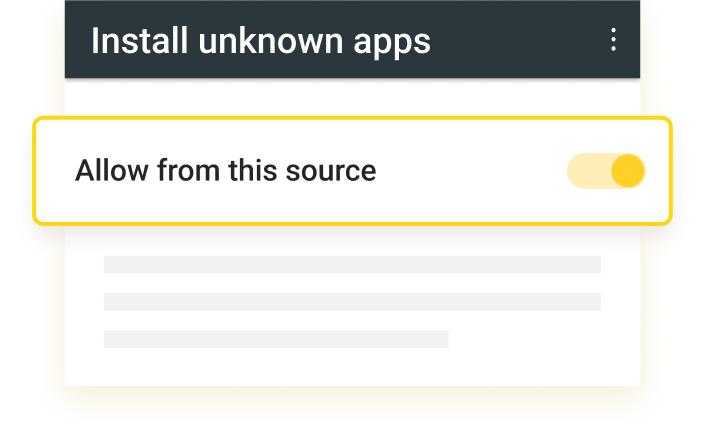Click the yellow knob of the switch
The image size is (705, 444).
627,171
